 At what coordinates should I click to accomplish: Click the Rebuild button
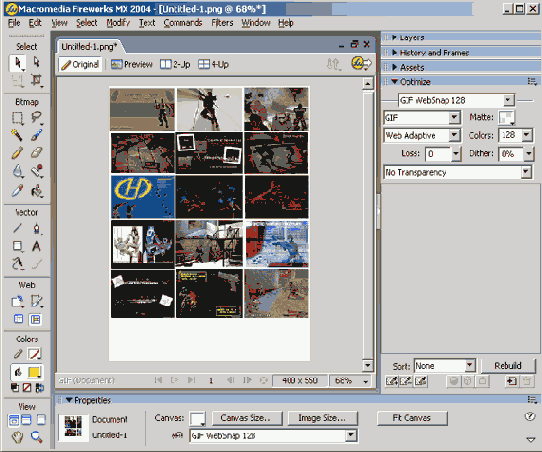(508, 366)
